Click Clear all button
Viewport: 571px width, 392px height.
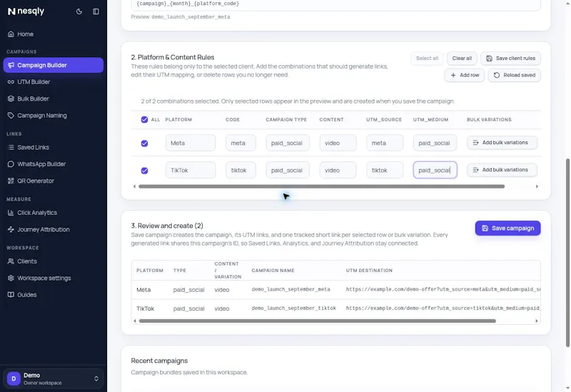462,59
